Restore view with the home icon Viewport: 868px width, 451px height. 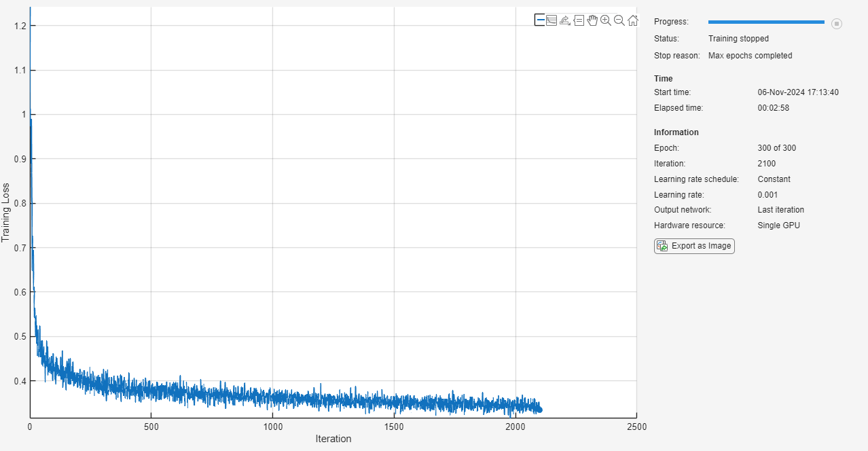633,20
